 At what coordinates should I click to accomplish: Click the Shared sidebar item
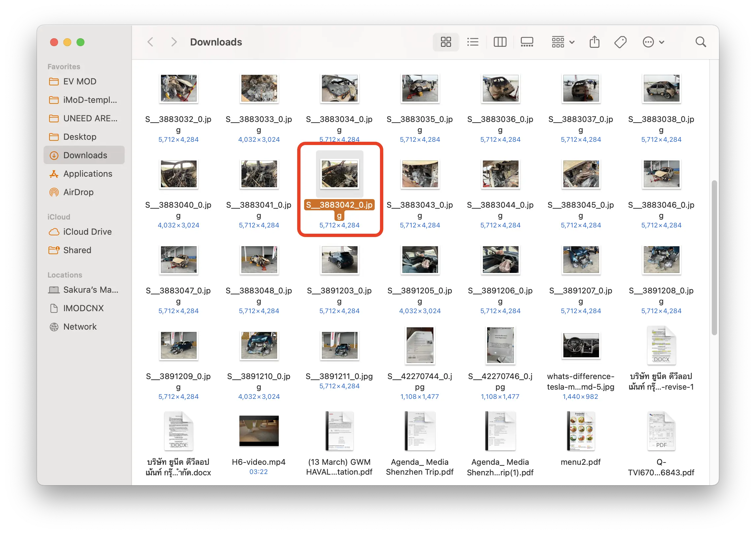click(x=77, y=250)
